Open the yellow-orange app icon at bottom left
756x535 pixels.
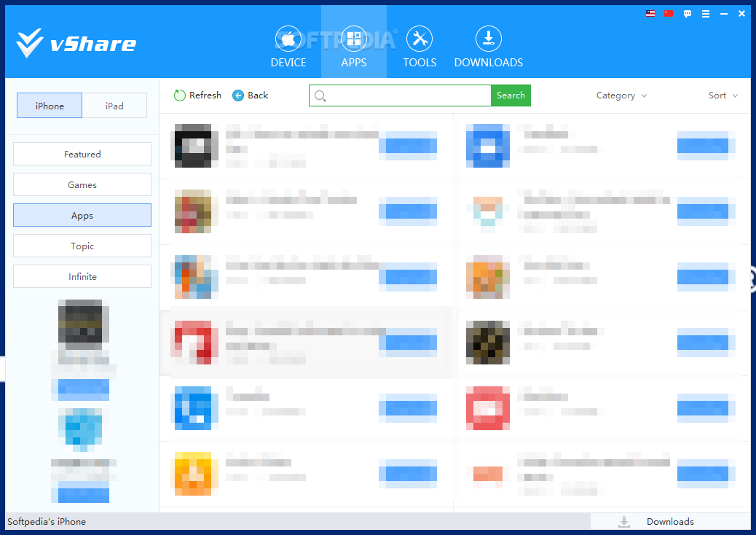(x=193, y=474)
